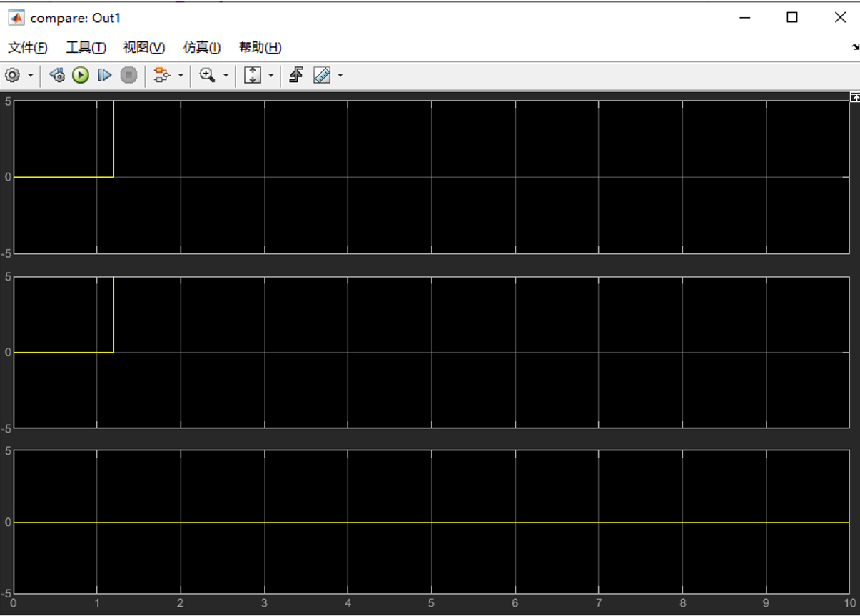Open the triggers tool icon
The width and height of the screenshot is (860, 616).
pos(296,75)
